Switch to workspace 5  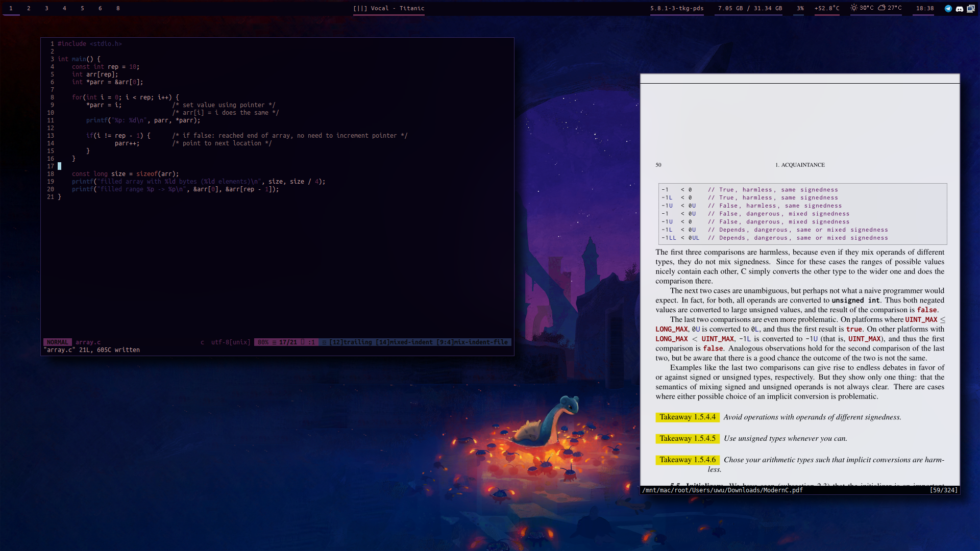coord(82,8)
